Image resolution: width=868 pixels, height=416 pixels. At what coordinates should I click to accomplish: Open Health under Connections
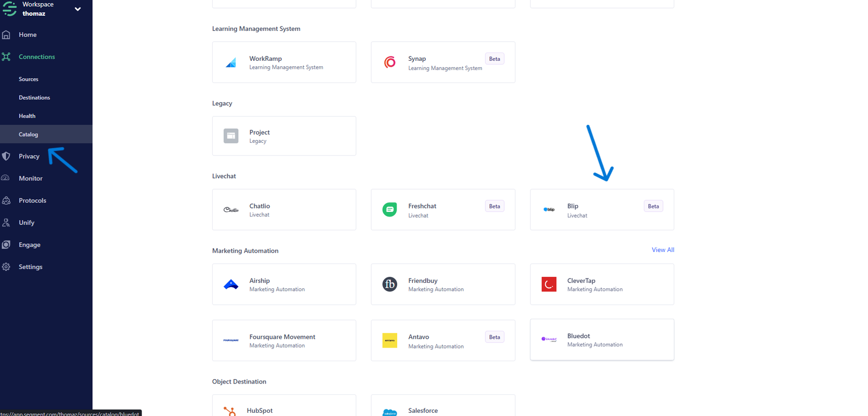[x=27, y=116]
